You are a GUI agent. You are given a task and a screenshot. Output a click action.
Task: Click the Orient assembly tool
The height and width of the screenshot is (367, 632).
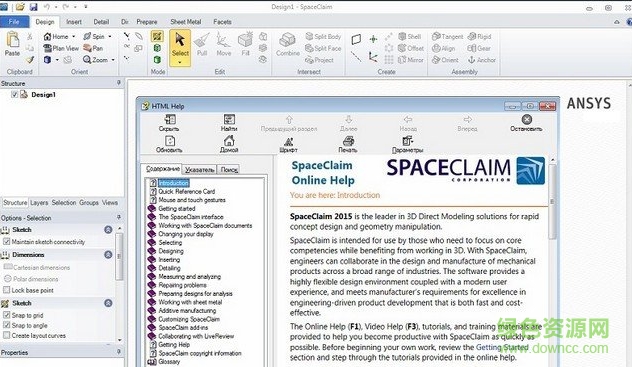click(x=445, y=60)
